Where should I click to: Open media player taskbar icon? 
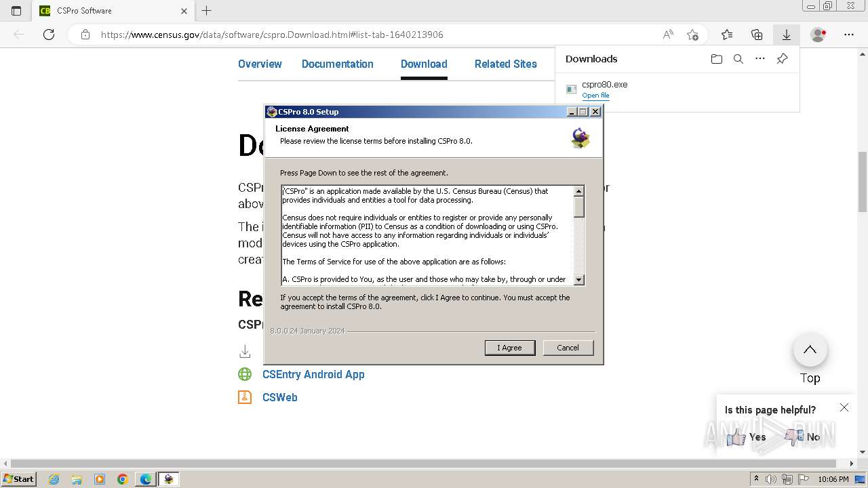click(100, 479)
